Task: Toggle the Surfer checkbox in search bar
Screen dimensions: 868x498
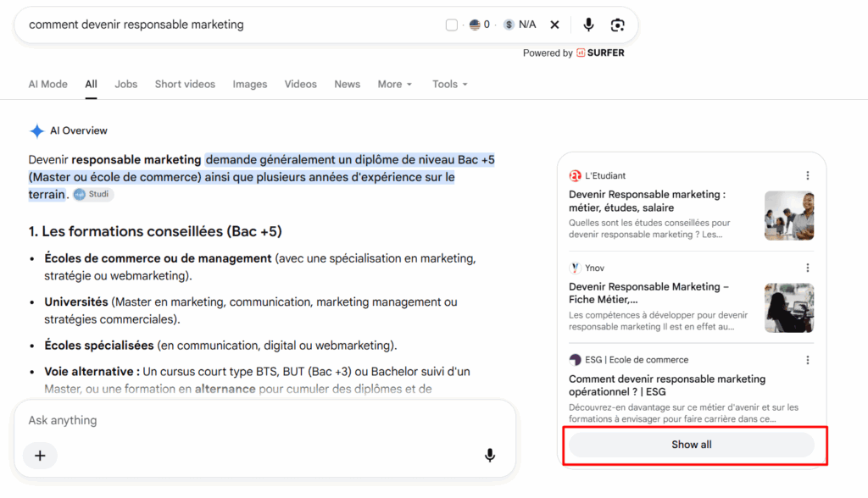Action: [452, 25]
